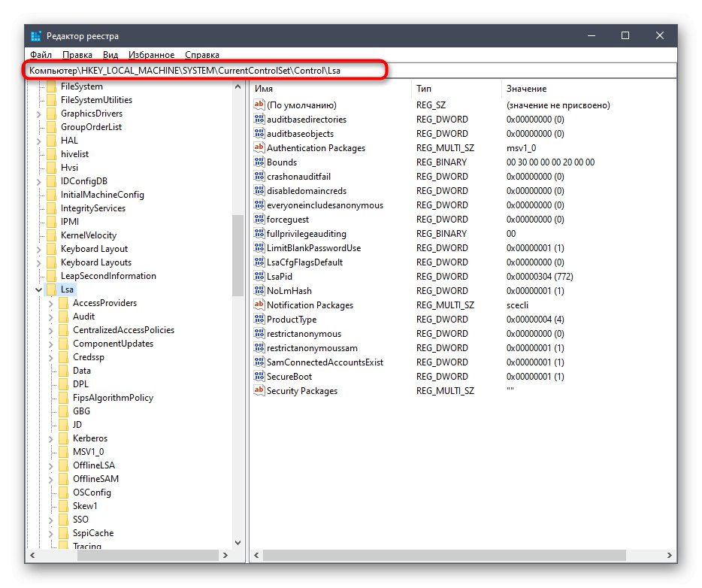
Task: Click the icon beside SamConnectedAccountsExist
Action: 259,362
